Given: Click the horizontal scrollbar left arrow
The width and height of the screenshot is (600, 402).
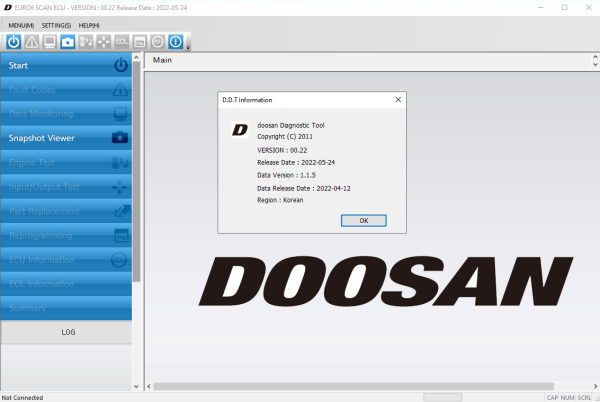Looking at the screenshot, I should tap(149, 386).
